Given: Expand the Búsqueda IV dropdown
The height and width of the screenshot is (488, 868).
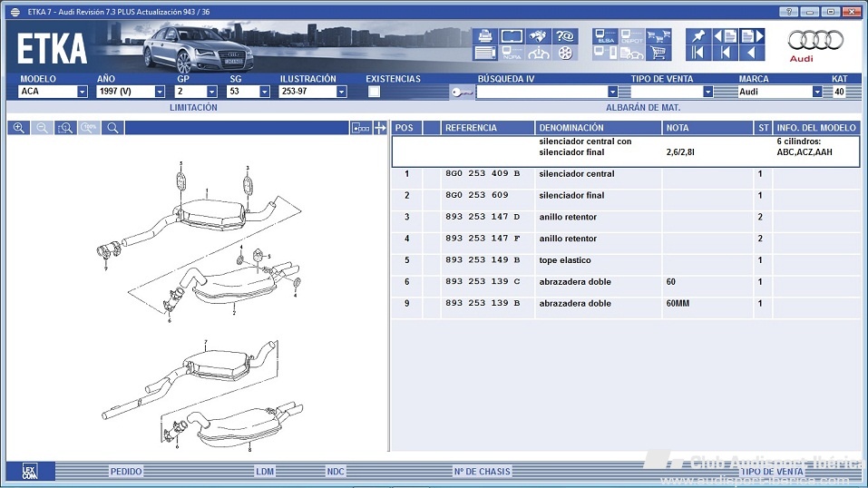Looking at the screenshot, I should [612, 92].
